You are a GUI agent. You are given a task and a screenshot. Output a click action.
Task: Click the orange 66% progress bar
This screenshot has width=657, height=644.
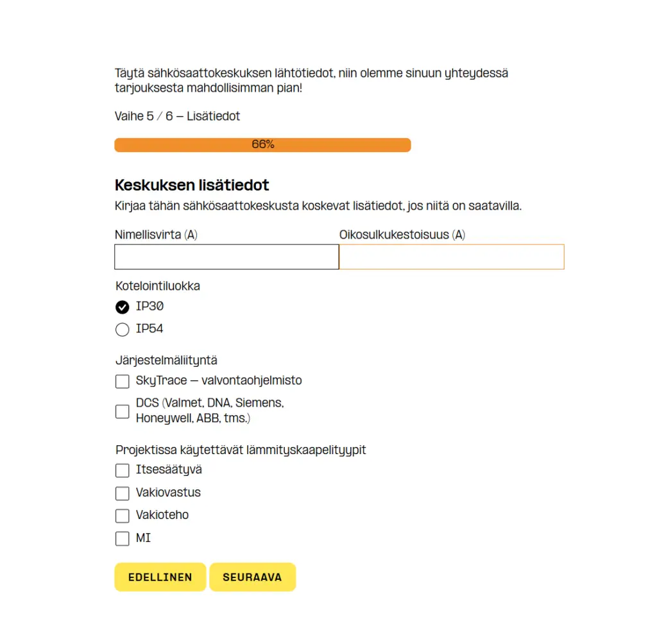click(262, 145)
